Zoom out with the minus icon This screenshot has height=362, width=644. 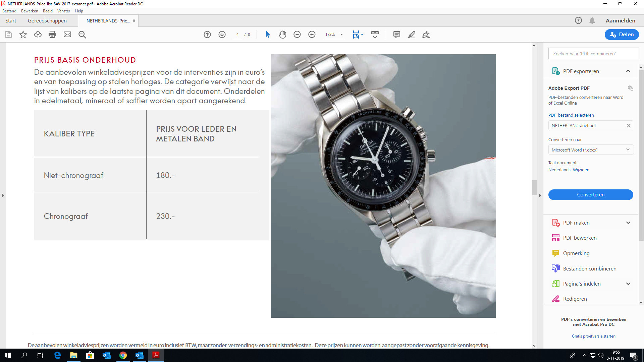pyautogui.click(x=297, y=35)
